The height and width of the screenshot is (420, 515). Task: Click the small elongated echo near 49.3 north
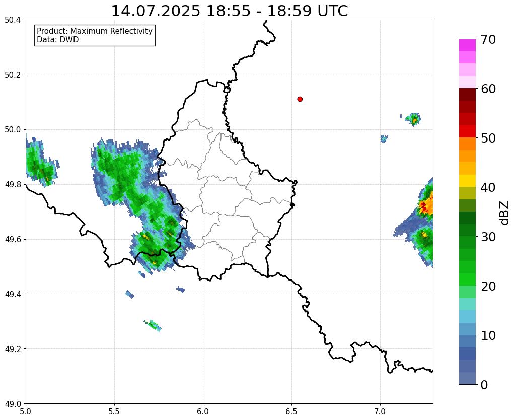[153, 325]
